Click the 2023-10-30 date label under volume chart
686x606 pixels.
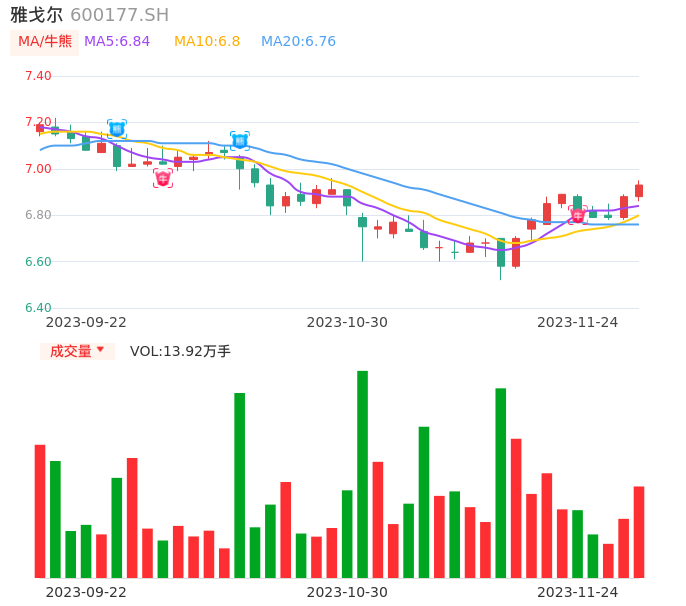347,592
